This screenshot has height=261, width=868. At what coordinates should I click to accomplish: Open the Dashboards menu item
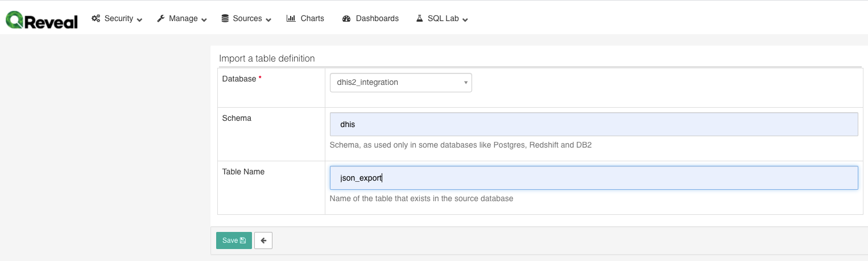pos(377,18)
